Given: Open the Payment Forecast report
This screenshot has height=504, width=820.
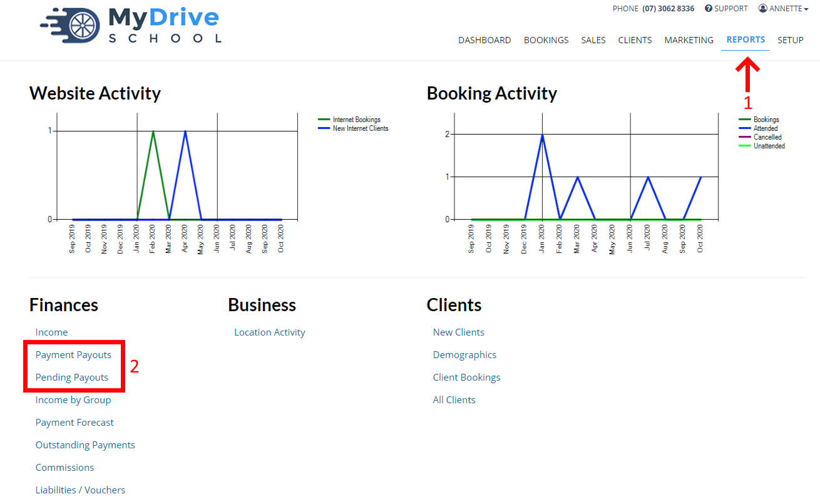Looking at the screenshot, I should (x=74, y=423).
